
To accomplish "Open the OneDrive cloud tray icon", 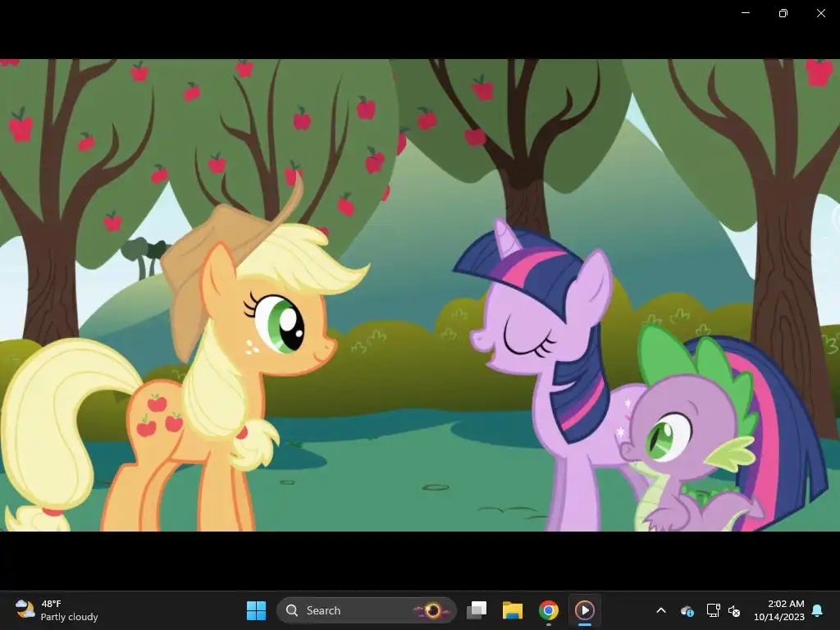I will click(687, 610).
